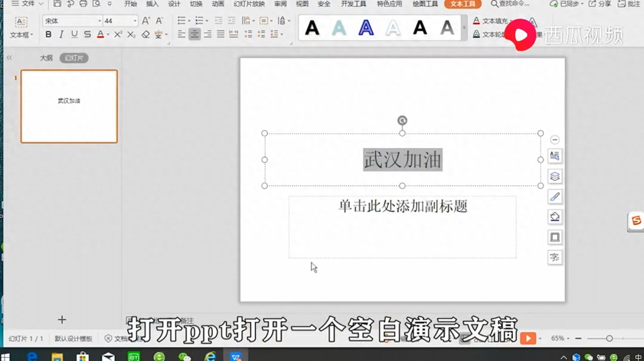Click the 文本填充 text fill icon
Image resolution: width=644 pixels, height=361 pixels.
[x=477, y=20]
